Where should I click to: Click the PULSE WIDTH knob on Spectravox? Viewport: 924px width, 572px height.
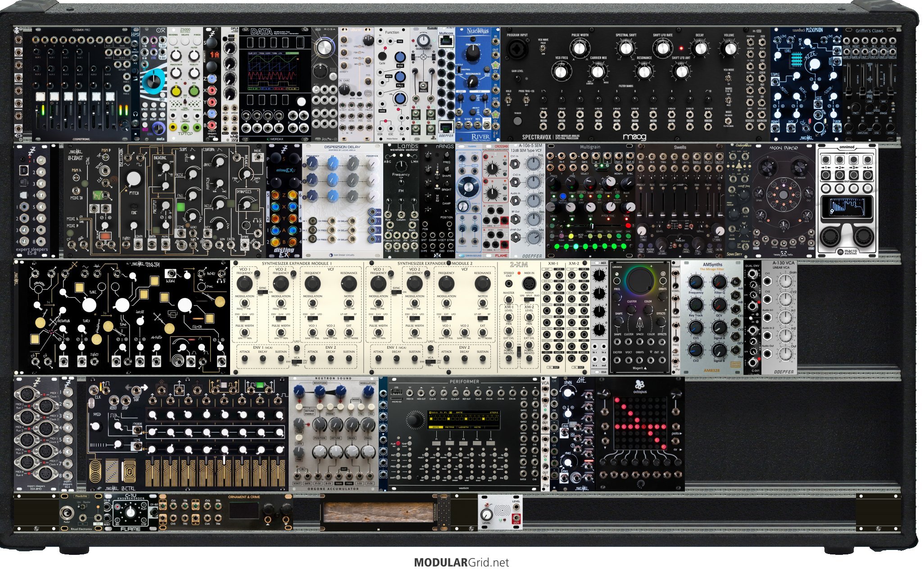tap(580, 48)
